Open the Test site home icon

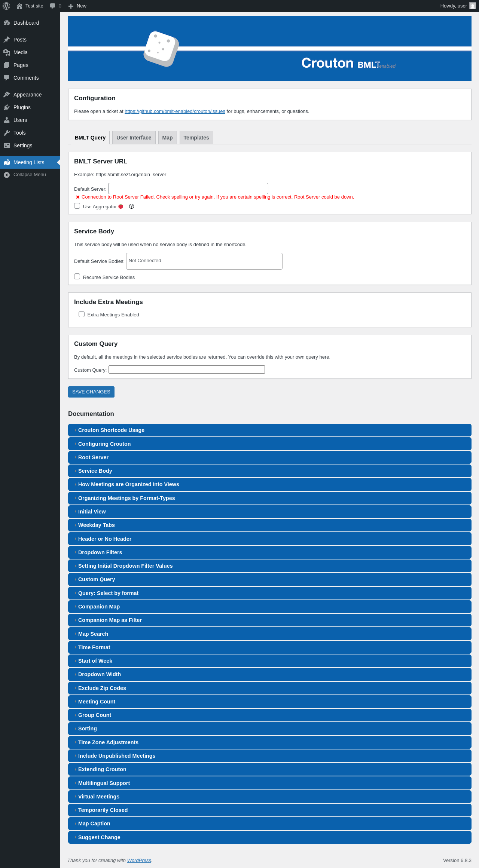point(19,6)
